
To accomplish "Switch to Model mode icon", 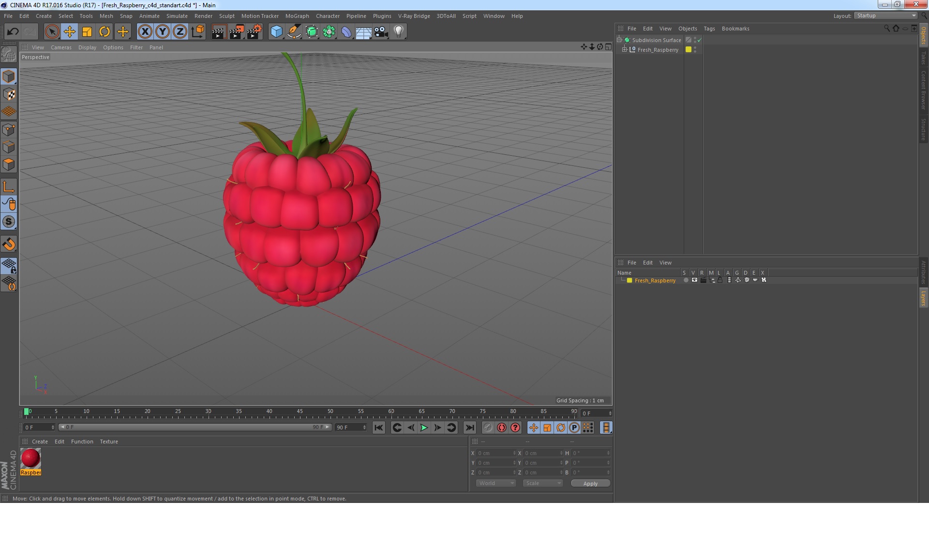I will tap(9, 76).
